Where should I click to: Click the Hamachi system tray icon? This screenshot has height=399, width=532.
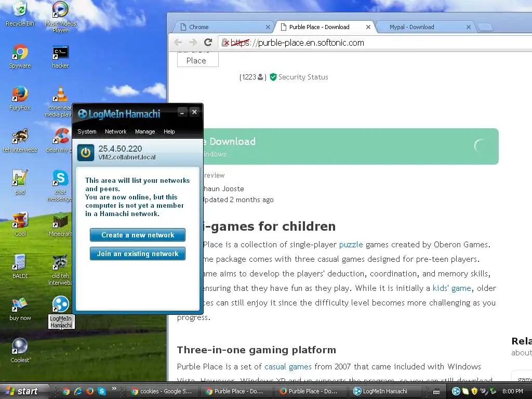[456, 391]
